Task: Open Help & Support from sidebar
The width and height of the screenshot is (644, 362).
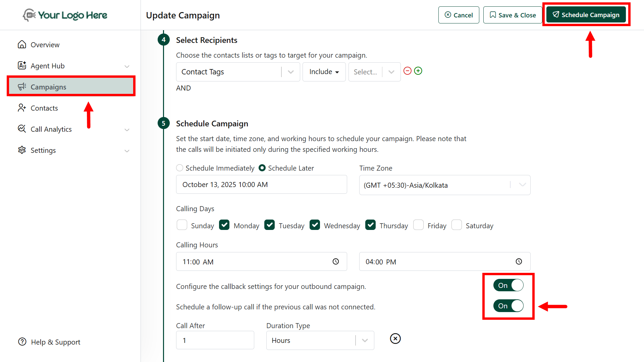Action: 55,342
